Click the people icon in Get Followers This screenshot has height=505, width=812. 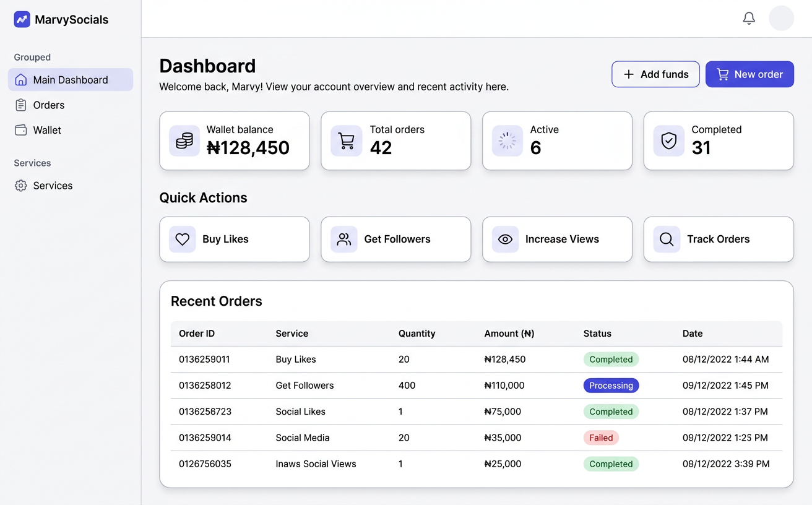click(x=344, y=240)
